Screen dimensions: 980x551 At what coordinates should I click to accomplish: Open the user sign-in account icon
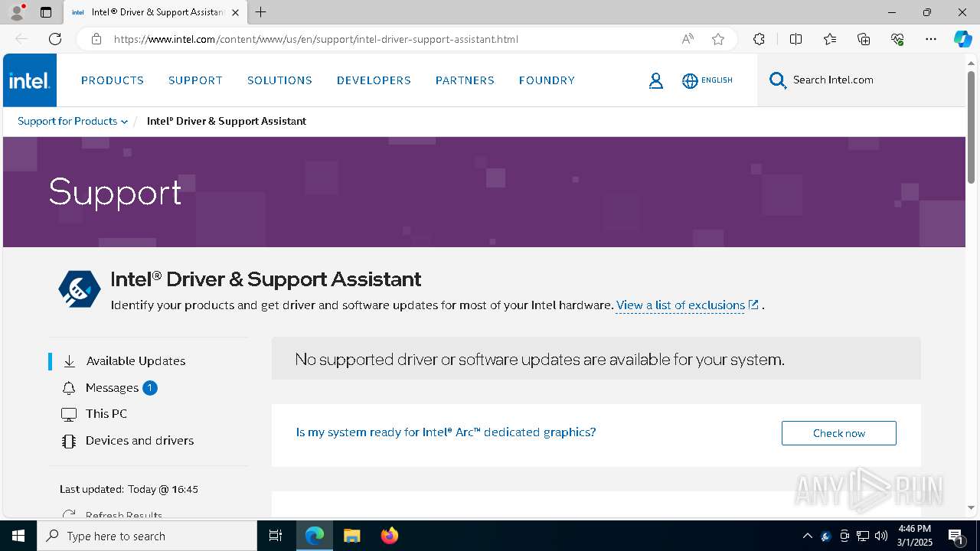[656, 80]
